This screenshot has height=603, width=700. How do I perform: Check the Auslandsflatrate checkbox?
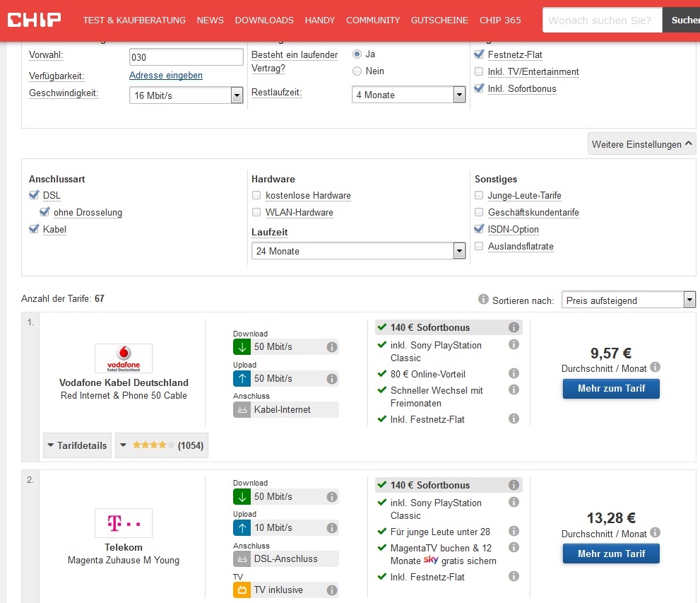click(479, 246)
